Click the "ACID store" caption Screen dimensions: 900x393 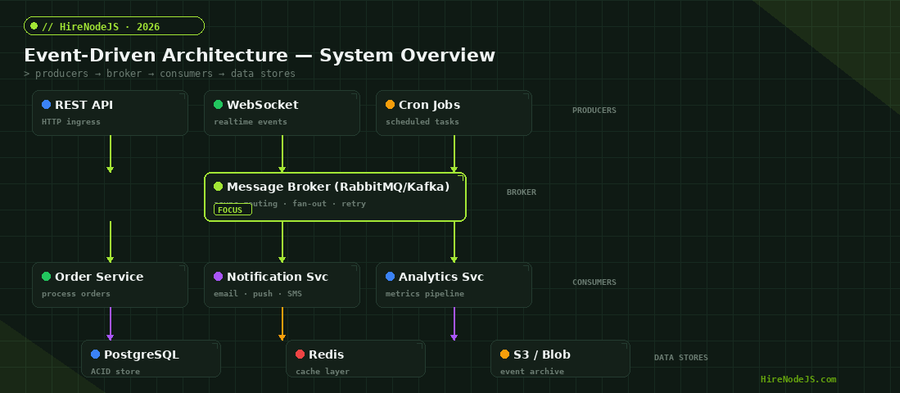click(115, 372)
